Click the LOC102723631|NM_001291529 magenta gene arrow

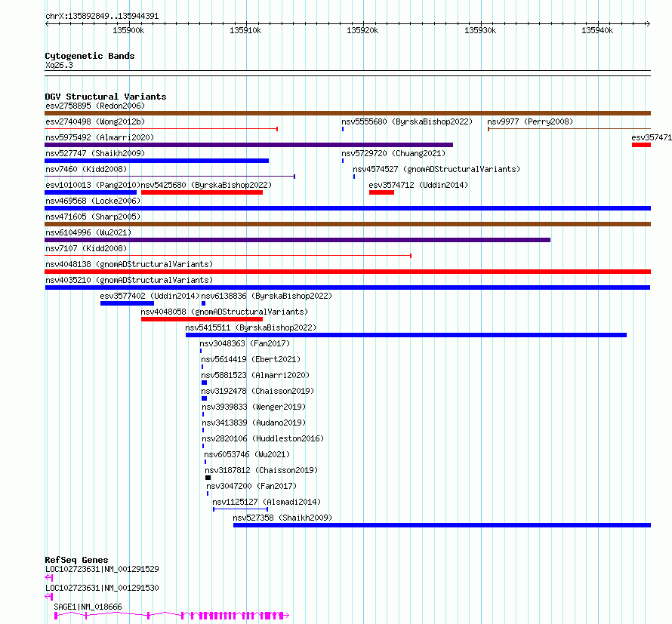pyautogui.click(x=49, y=578)
